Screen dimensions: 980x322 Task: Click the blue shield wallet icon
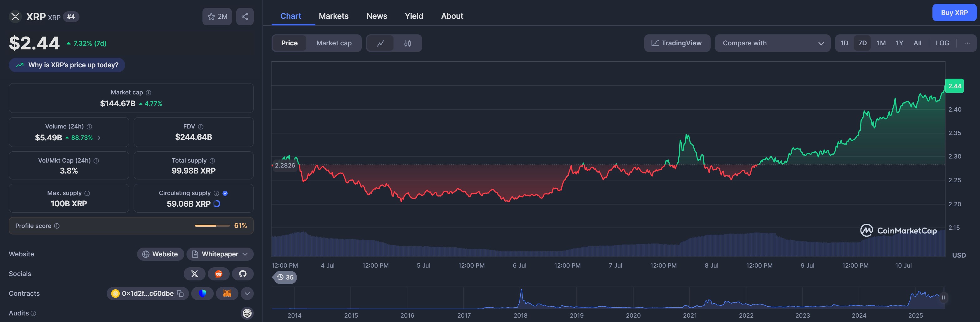[x=202, y=294]
